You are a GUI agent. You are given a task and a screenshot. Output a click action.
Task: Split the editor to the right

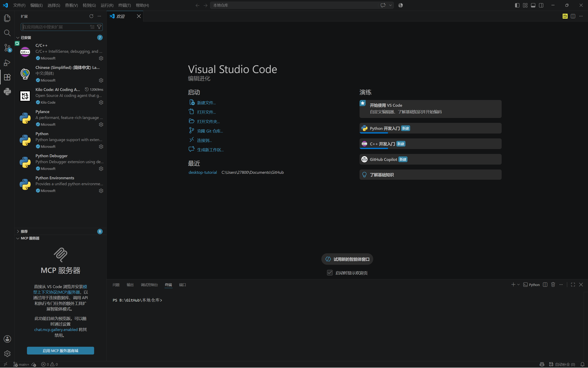click(x=573, y=16)
